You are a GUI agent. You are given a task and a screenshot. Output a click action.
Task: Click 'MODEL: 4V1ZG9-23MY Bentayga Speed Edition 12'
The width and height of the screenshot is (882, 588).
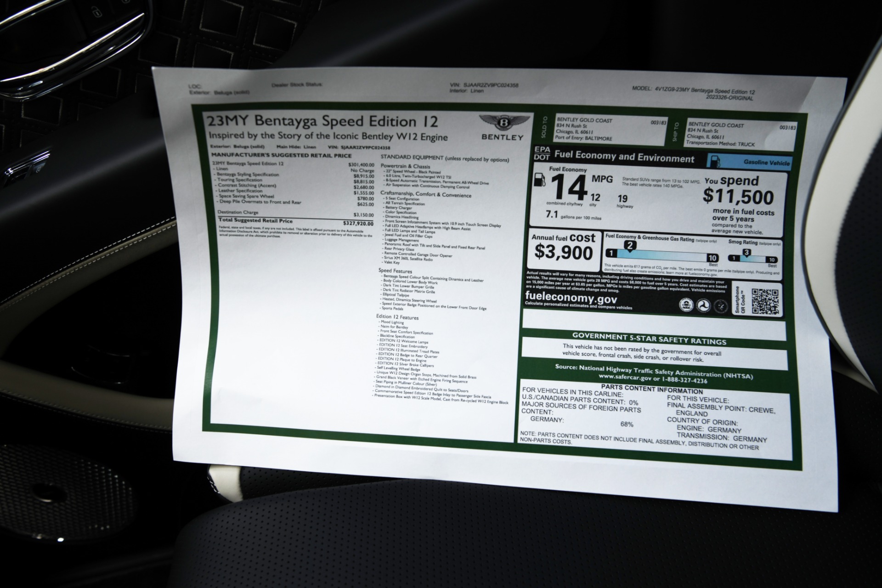(x=693, y=90)
